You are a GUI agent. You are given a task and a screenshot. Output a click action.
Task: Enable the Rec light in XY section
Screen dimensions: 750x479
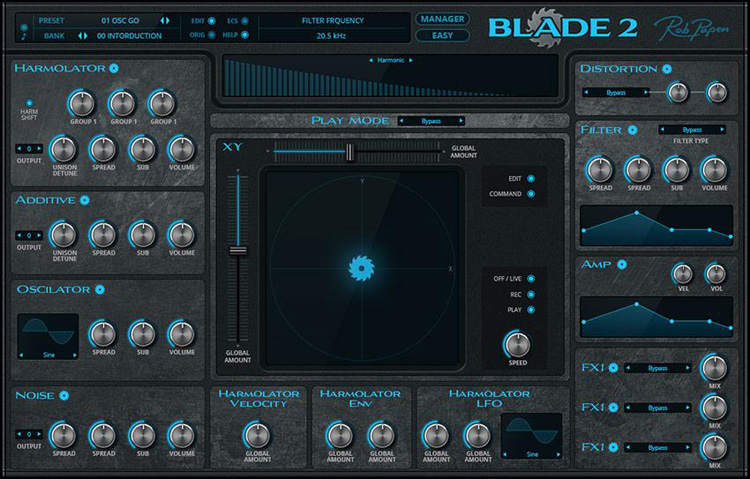click(530, 294)
